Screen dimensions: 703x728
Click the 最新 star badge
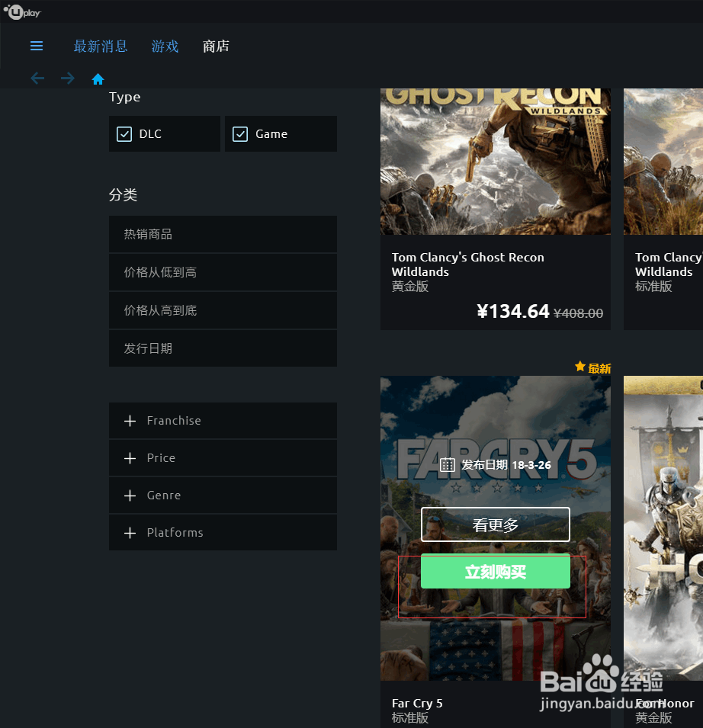(x=592, y=368)
